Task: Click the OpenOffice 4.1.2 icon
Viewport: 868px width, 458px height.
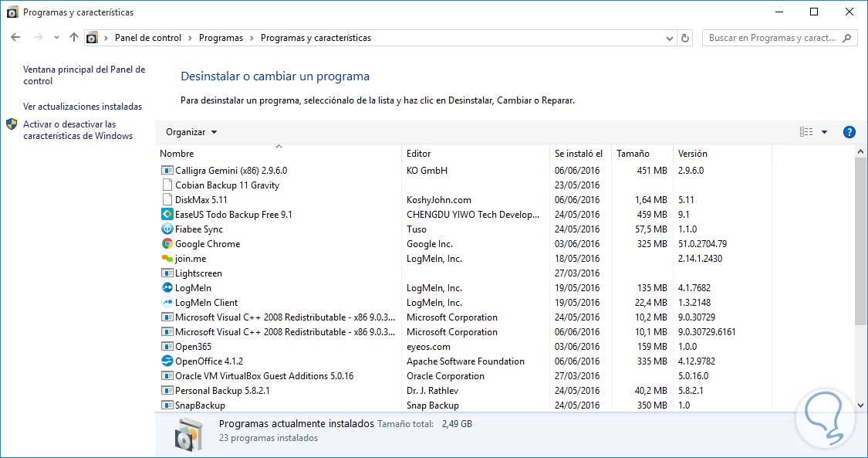Action: (x=167, y=361)
